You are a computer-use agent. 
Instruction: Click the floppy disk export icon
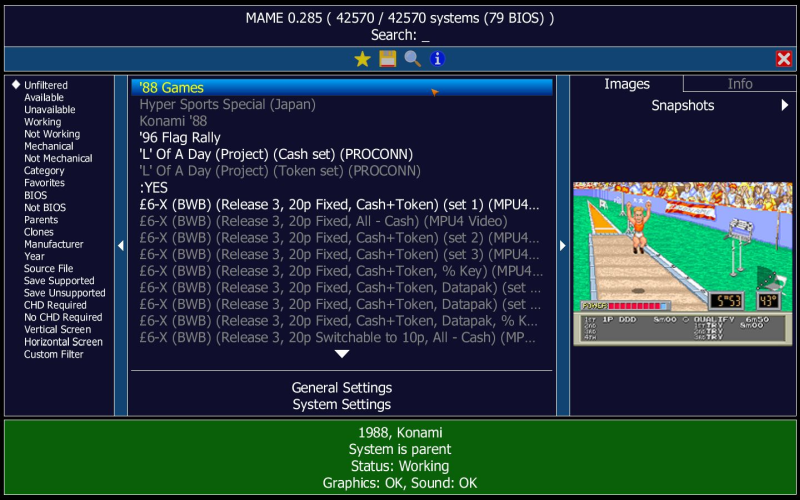pyautogui.click(x=388, y=59)
